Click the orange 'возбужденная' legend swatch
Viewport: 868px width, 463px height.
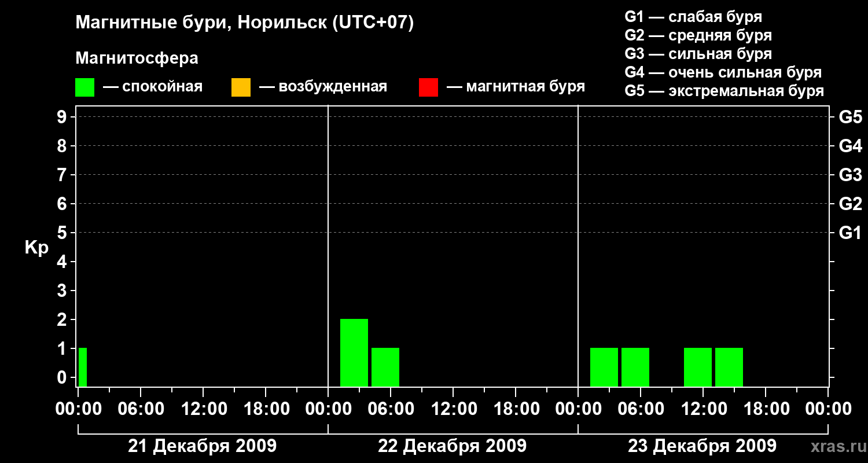(241, 87)
